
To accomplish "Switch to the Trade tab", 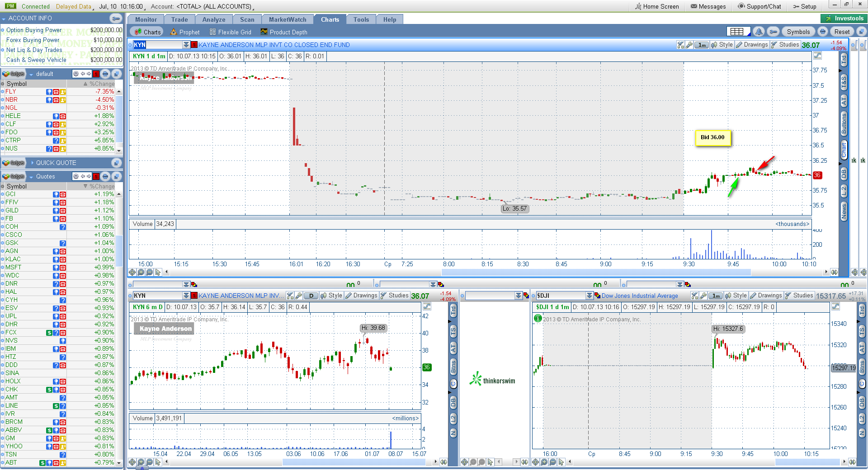I will pos(179,19).
